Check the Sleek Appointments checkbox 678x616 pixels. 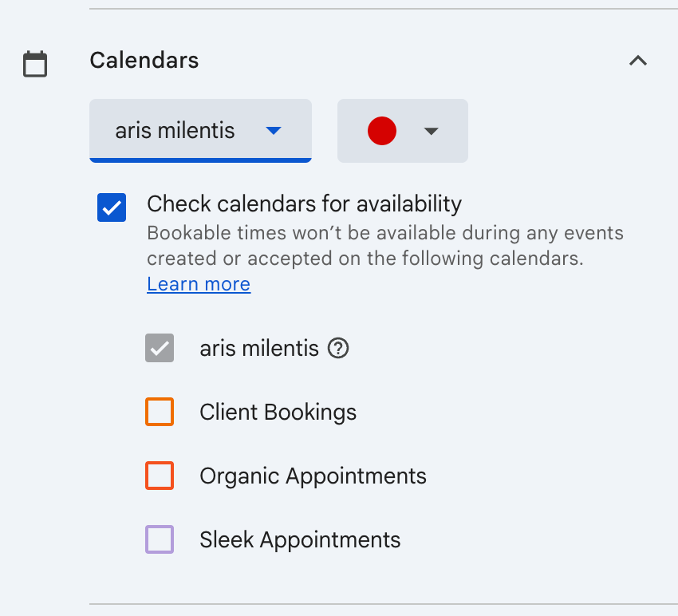pyautogui.click(x=160, y=540)
